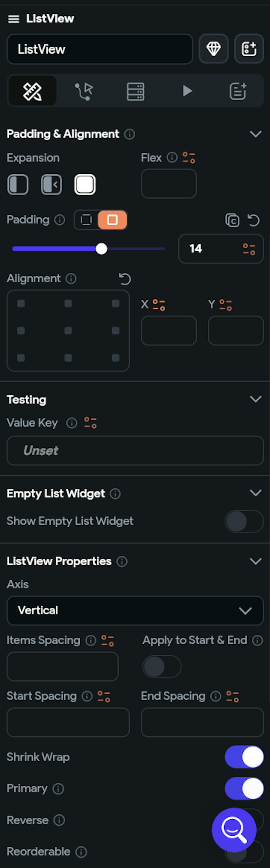The height and width of the screenshot is (868, 270).
Task: Open the Backend Query database tab
Action: click(136, 91)
